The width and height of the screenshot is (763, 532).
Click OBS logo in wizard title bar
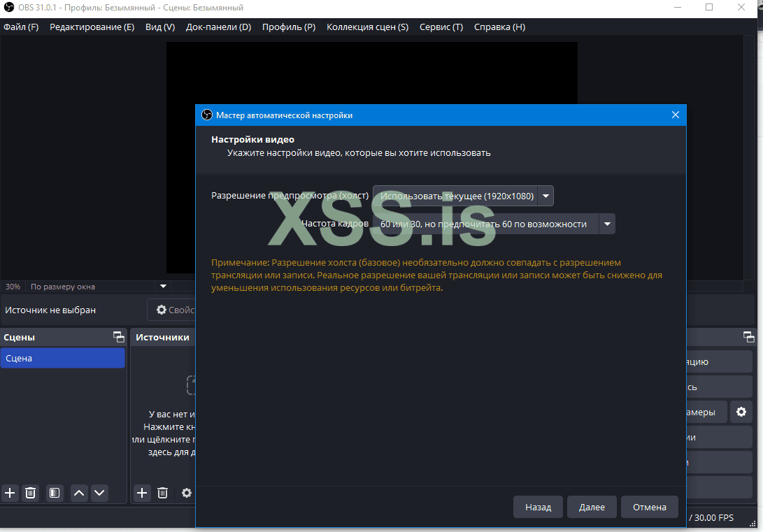tap(207, 115)
